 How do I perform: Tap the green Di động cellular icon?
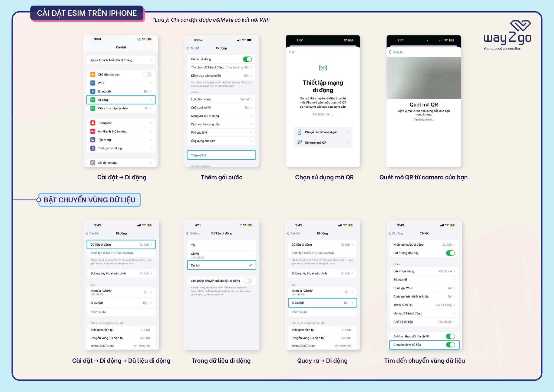coord(93,100)
